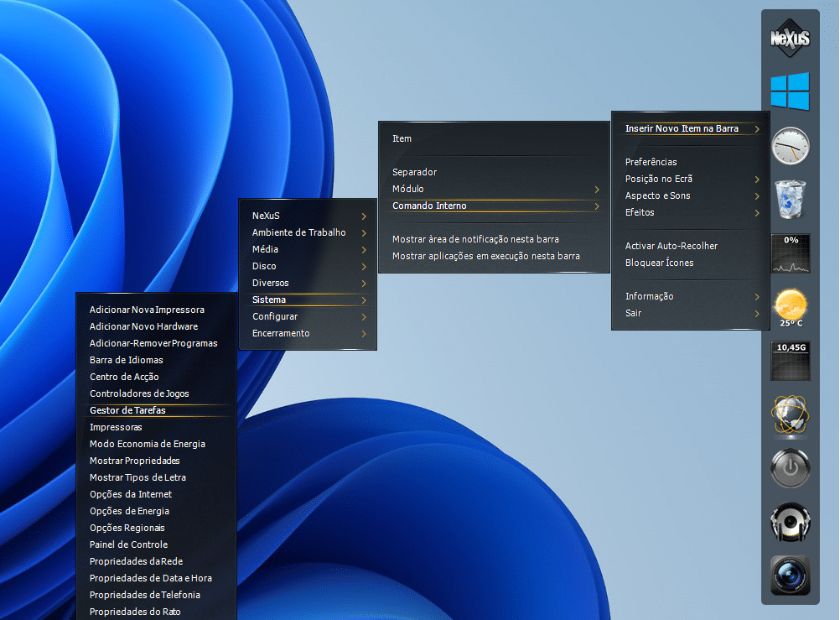Open Preferências
This screenshot has height=620, width=840.
click(x=650, y=162)
